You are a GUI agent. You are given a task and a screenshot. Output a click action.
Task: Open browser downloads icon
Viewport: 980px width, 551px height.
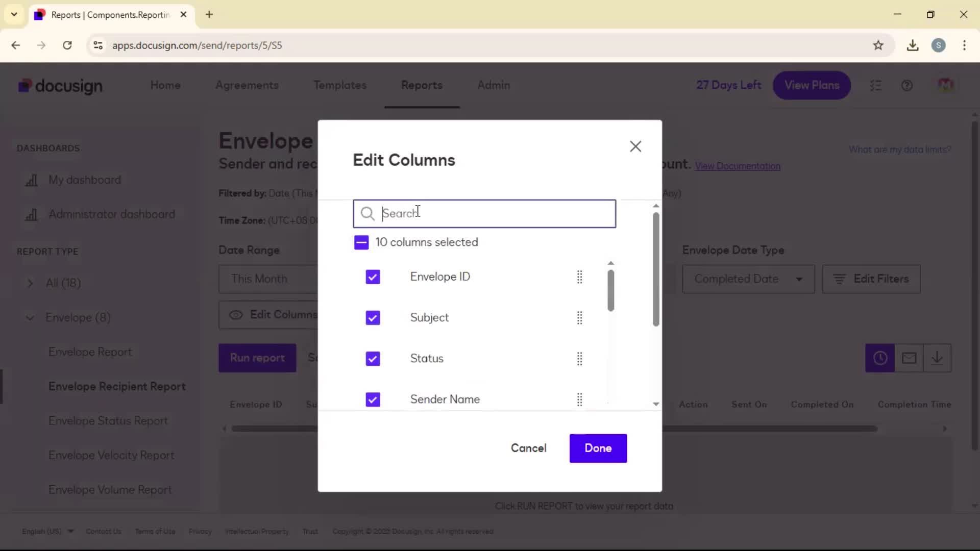(912, 45)
